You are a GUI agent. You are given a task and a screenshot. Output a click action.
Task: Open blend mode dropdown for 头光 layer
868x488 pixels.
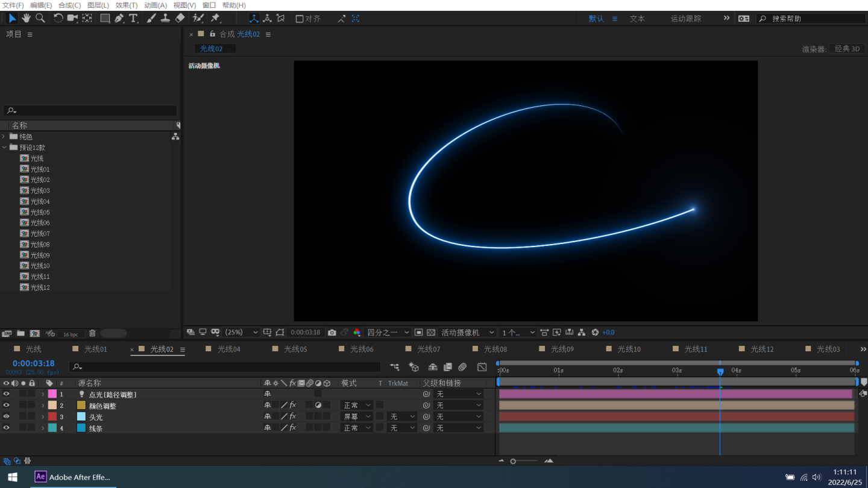[357, 416]
